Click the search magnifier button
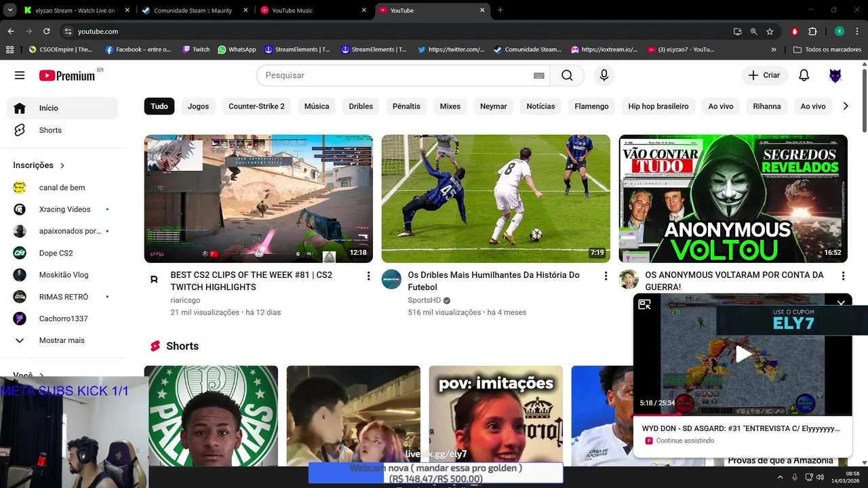 coord(567,75)
